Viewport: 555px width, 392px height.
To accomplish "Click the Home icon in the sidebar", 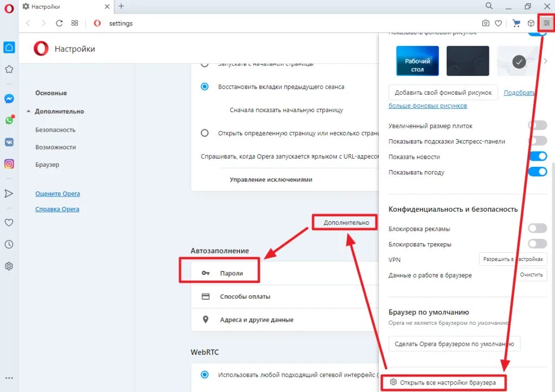I will pyautogui.click(x=9, y=47).
